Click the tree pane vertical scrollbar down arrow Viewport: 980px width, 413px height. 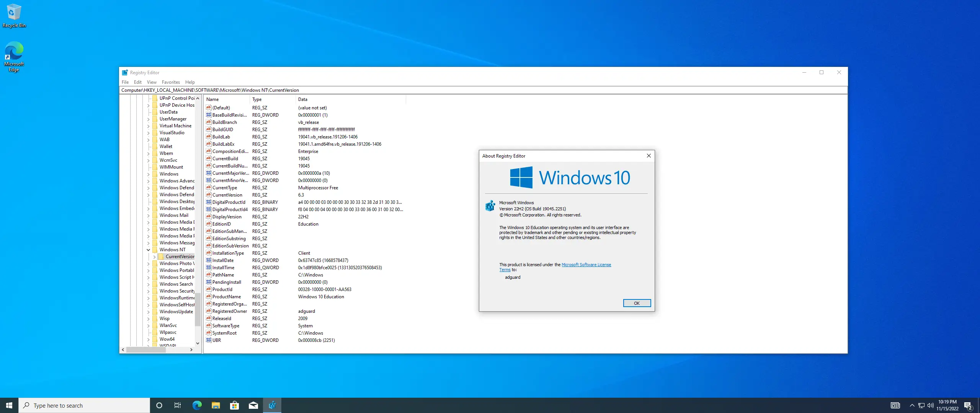pyautogui.click(x=198, y=343)
